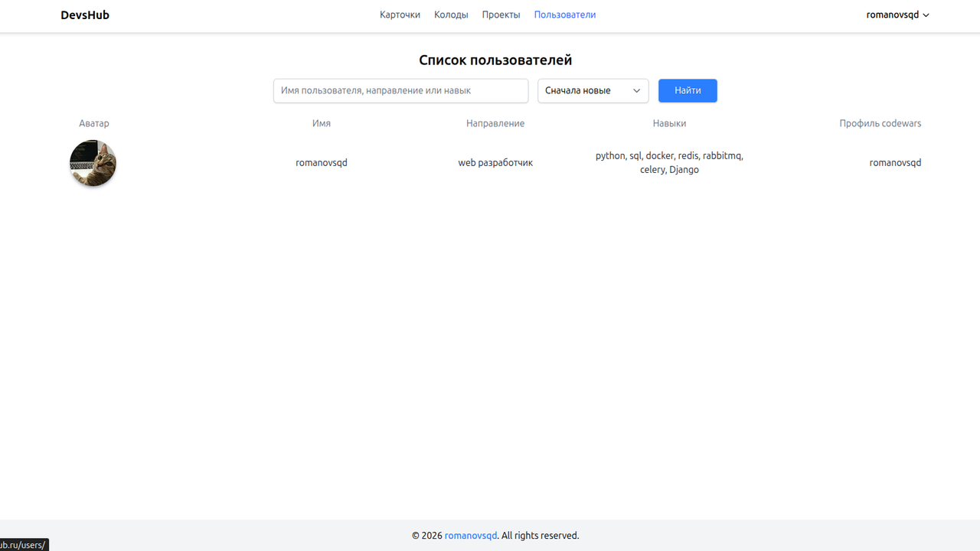Navigate to the Колоды section
This screenshot has height=551, width=980.
(450, 15)
